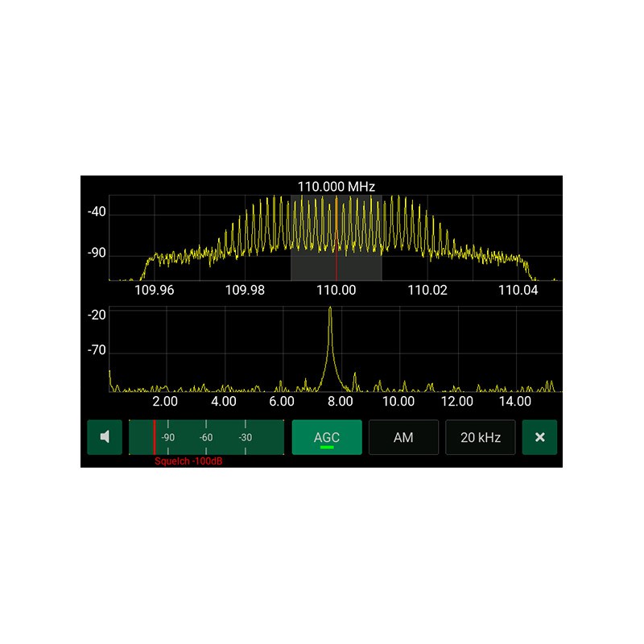Set squelch level to -90 on meter

(167, 437)
